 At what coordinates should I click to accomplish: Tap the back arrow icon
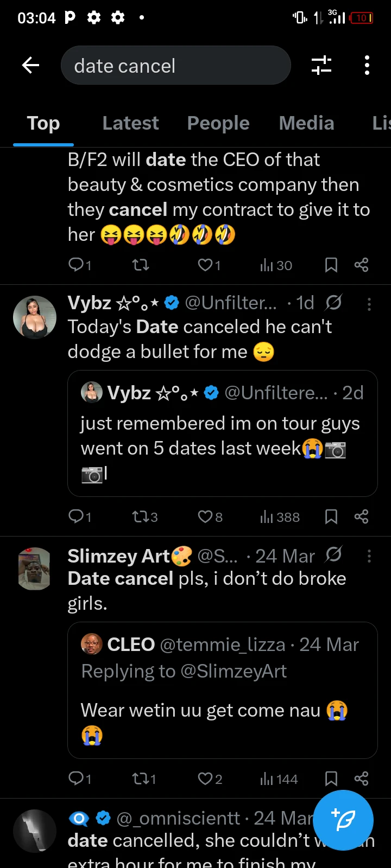point(31,66)
